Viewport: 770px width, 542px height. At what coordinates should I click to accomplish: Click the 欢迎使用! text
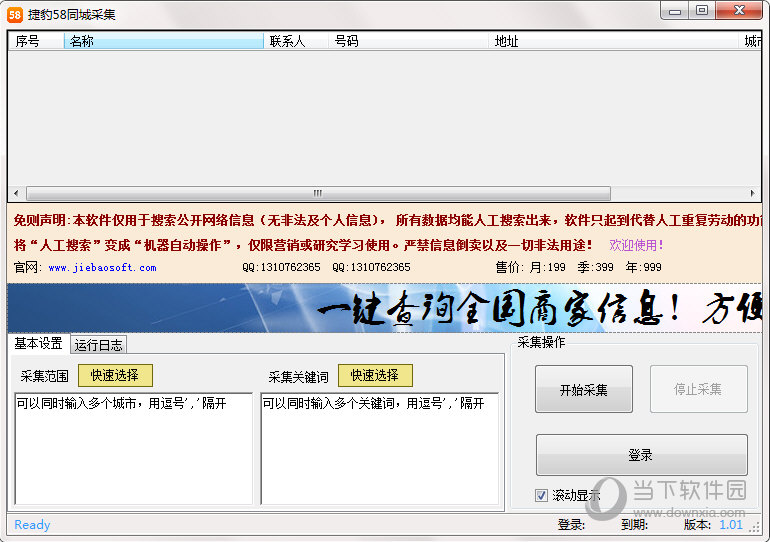coord(636,245)
